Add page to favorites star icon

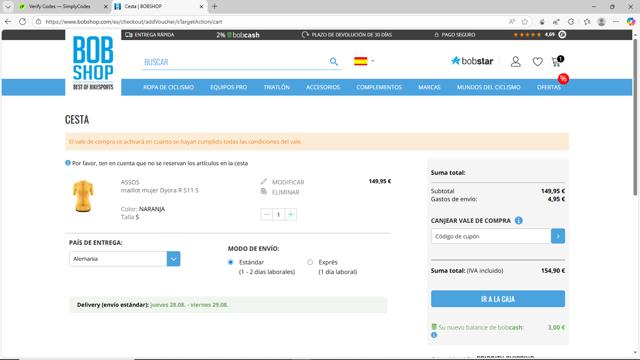(x=525, y=22)
